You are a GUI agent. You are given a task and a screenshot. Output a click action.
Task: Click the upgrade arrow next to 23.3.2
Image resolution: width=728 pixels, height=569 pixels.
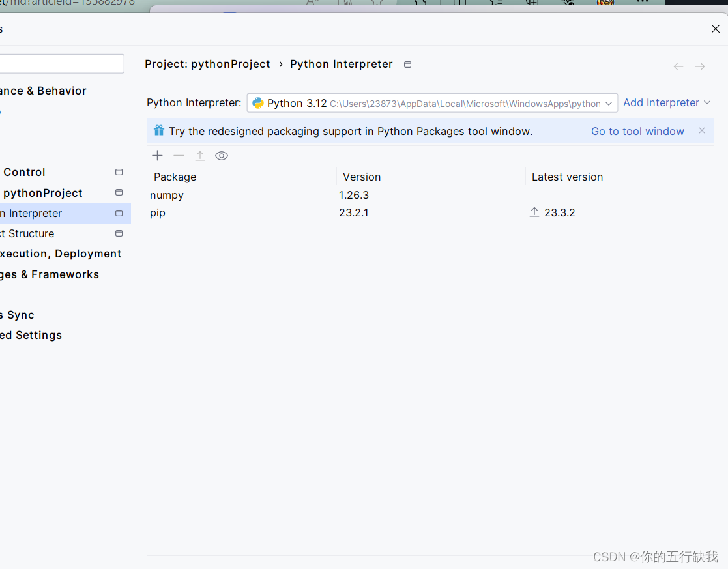534,212
